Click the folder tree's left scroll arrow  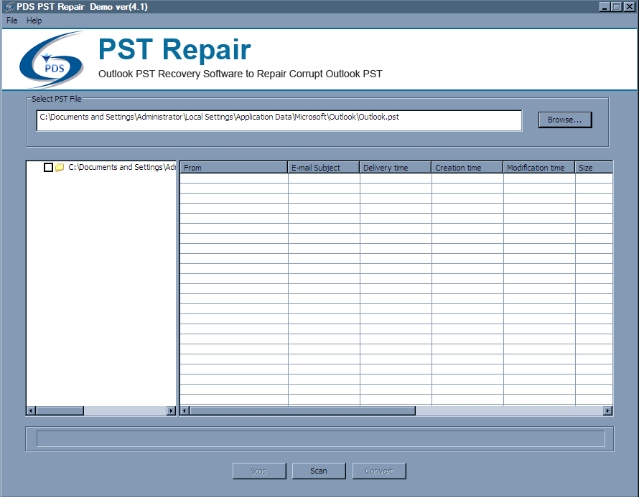31,411
